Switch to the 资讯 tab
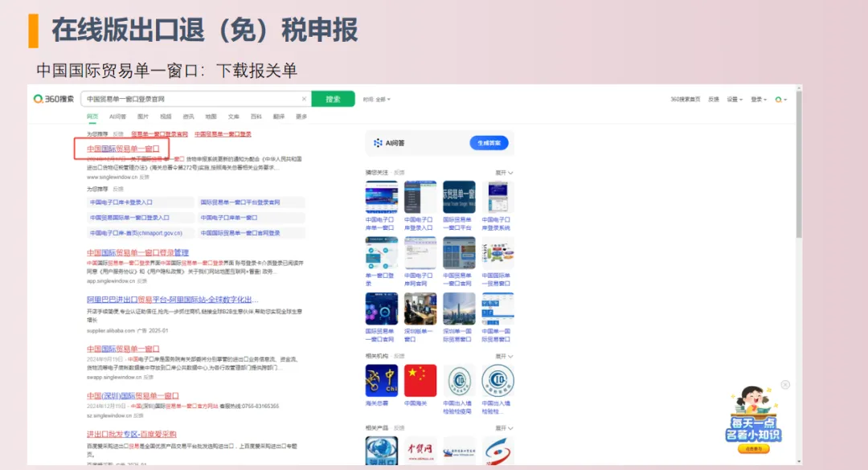Viewport: 868px width, 470px height. click(x=188, y=116)
